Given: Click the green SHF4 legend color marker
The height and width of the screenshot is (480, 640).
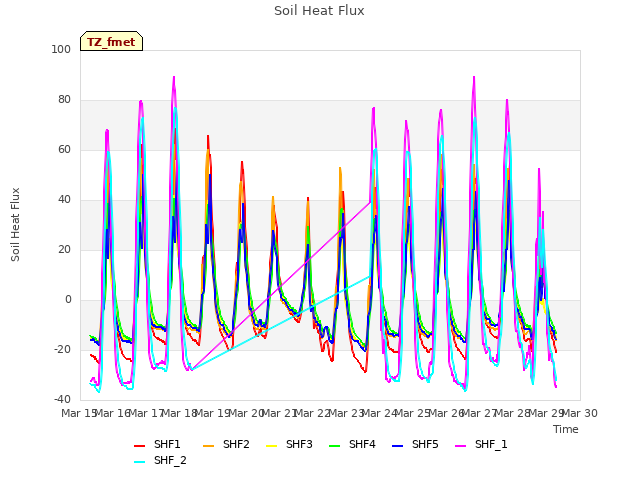Looking at the screenshot, I should click(x=335, y=446).
